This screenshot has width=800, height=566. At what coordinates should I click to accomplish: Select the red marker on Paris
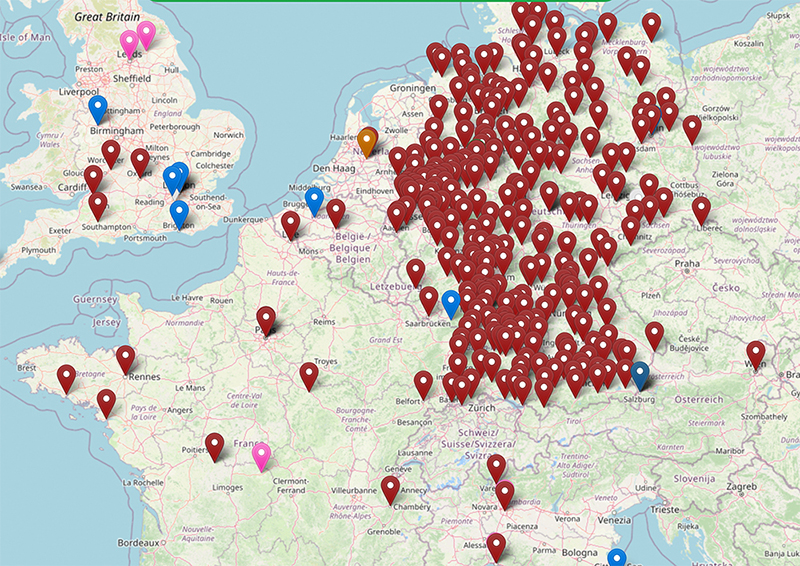click(266, 319)
